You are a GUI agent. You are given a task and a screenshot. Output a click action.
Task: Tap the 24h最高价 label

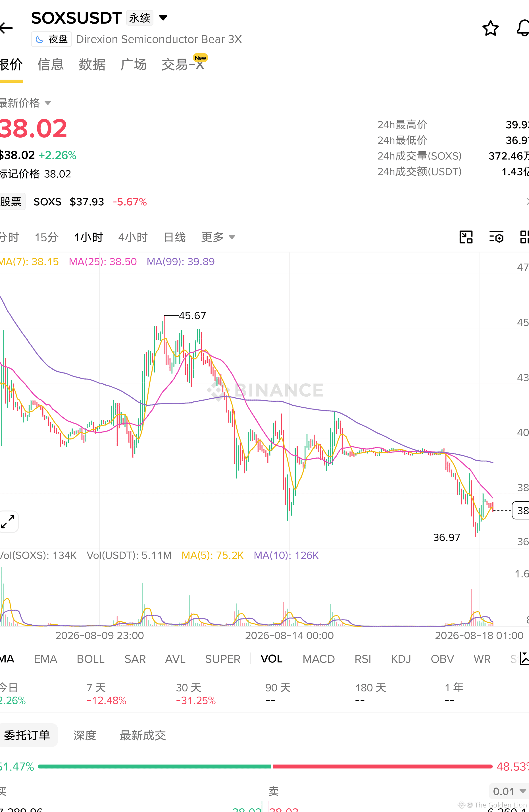pos(402,125)
